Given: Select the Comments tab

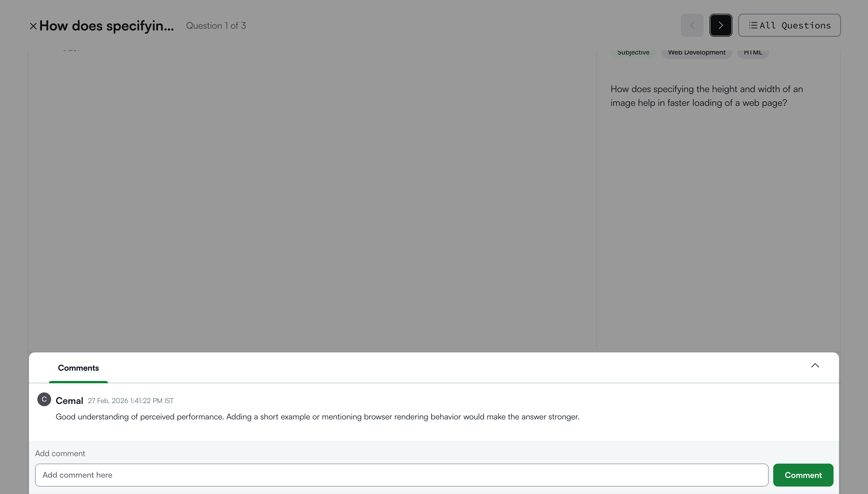Looking at the screenshot, I should [x=78, y=368].
